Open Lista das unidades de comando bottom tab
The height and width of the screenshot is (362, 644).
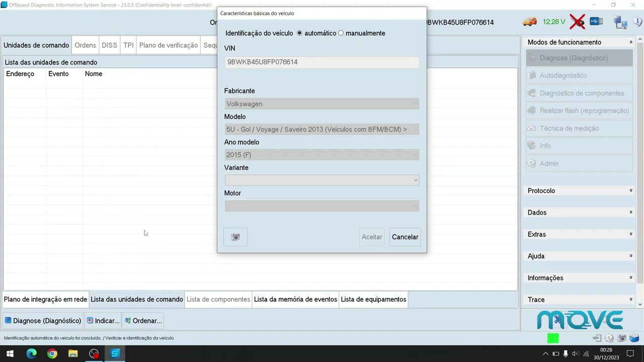pyautogui.click(x=137, y=299)
